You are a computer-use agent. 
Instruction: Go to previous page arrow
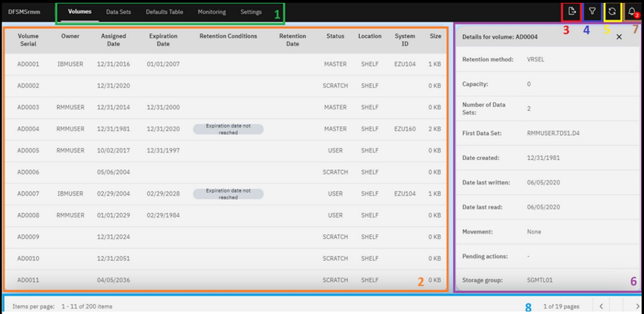point(601,306)
